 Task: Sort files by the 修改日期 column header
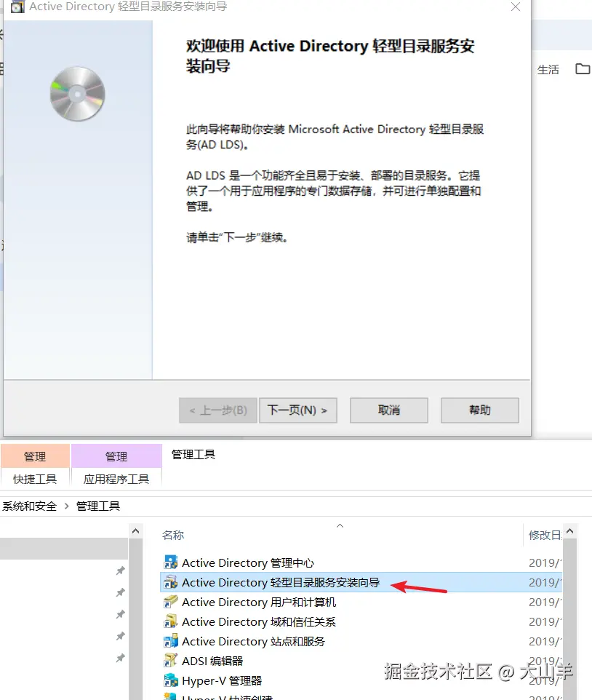(x=545, y=535)
